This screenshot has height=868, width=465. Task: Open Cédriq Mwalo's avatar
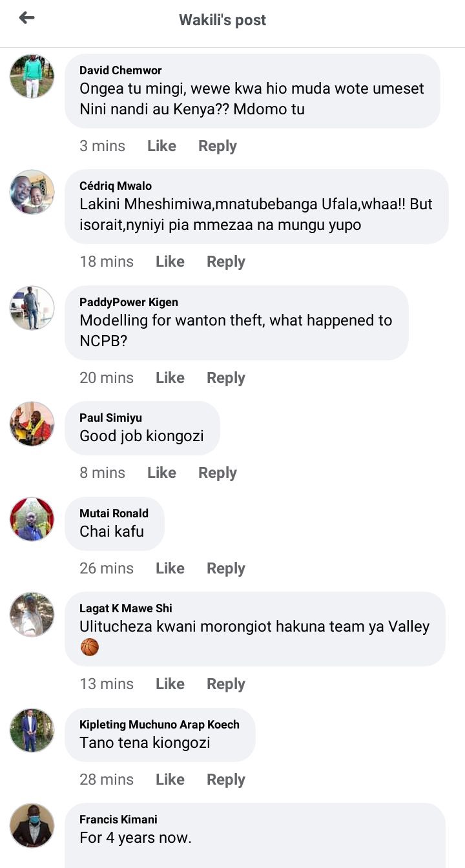32,192
